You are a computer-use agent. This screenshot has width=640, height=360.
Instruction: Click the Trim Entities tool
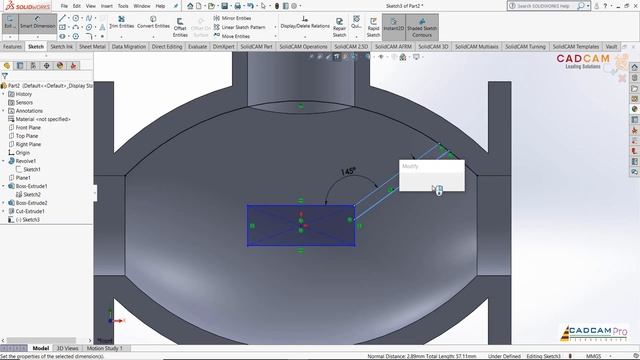click(x=122, y=22)
